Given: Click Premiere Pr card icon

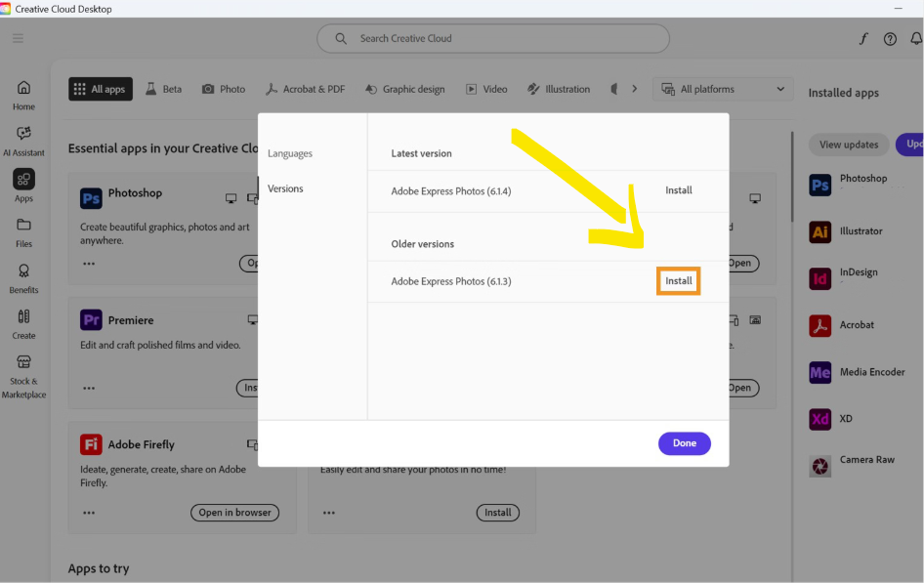Looking at the screenshot, I should point(91,319).
